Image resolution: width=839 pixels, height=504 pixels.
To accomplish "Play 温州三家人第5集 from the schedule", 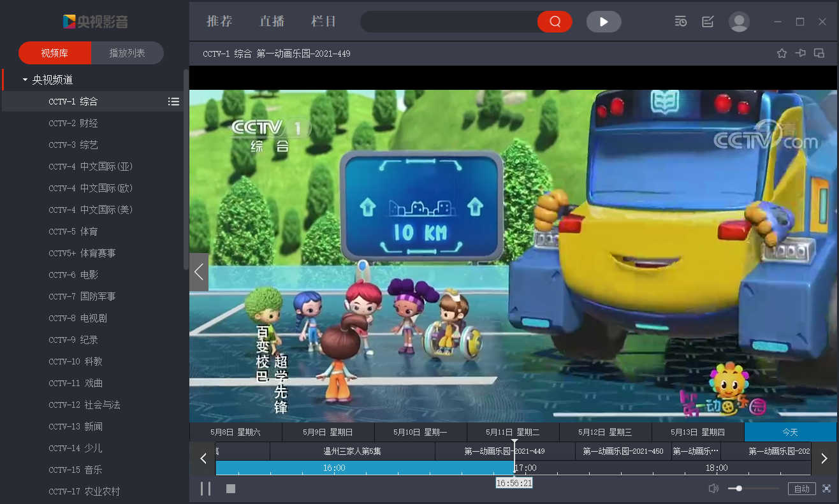I will [353, 451].
